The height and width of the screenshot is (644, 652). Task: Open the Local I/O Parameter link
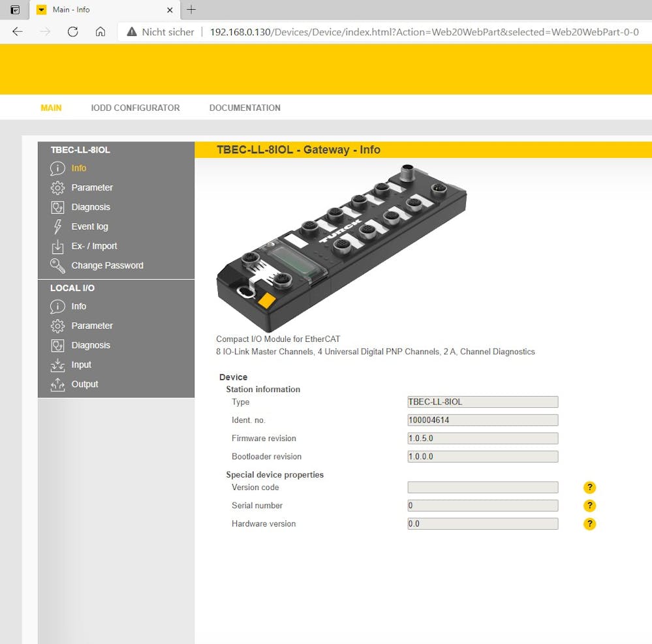(92, 326)
